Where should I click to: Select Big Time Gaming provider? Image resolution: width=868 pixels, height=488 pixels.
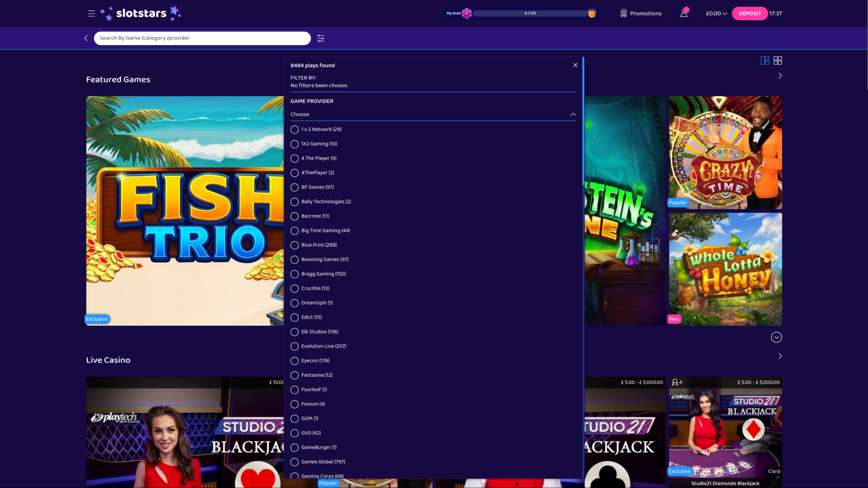pyautogui.click(x=321, y=231)
